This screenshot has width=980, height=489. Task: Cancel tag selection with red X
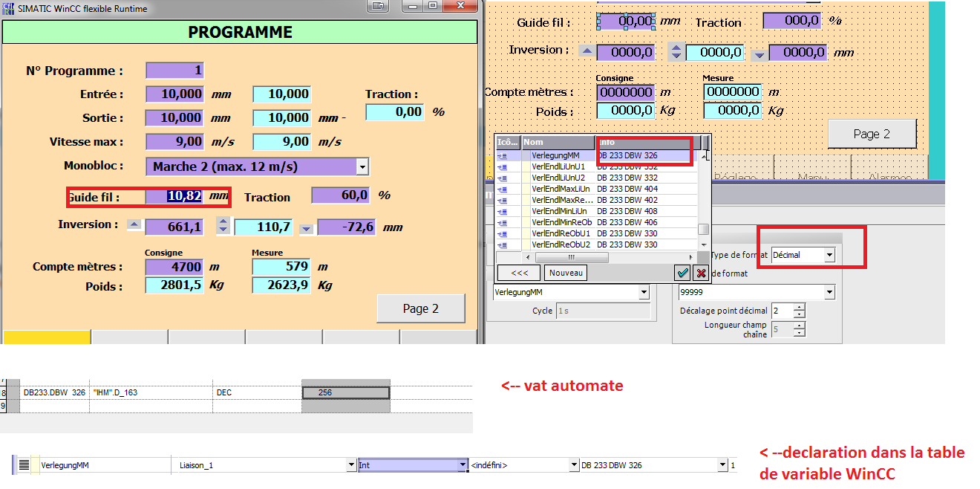click(x=700, y=273)
